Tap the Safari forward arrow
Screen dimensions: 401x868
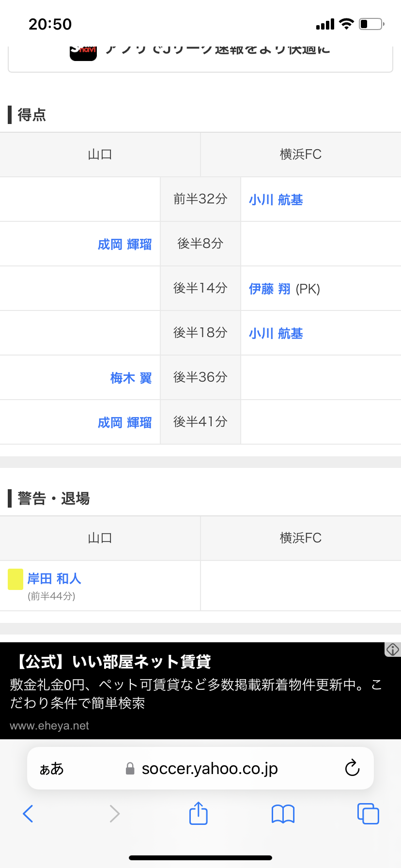point(114,814)
